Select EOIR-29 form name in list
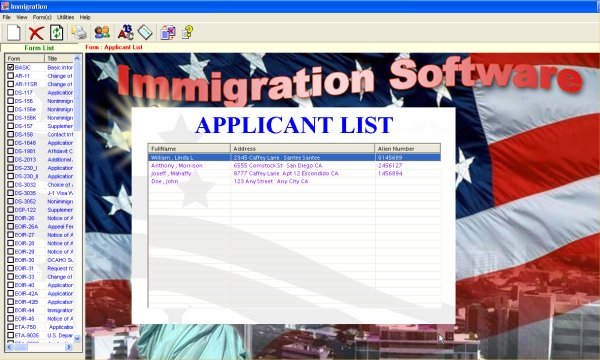This screenshot has height=360, width=600. tap(24, 252)
